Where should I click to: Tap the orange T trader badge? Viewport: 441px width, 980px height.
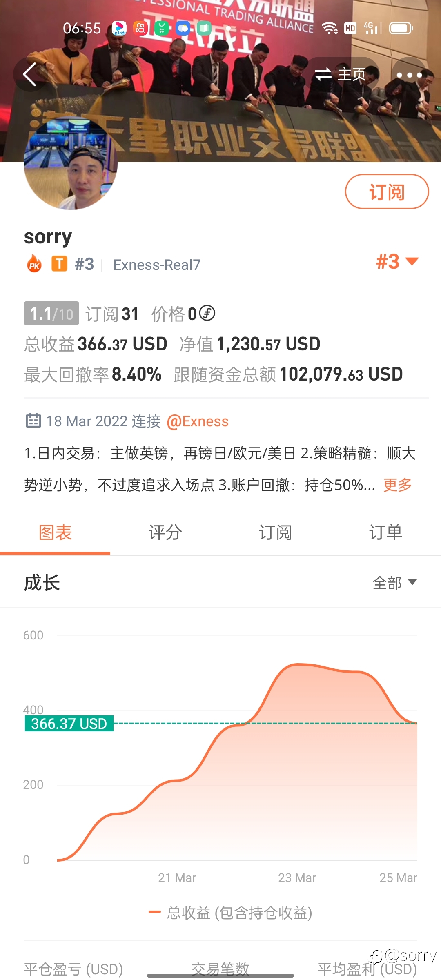59,264
